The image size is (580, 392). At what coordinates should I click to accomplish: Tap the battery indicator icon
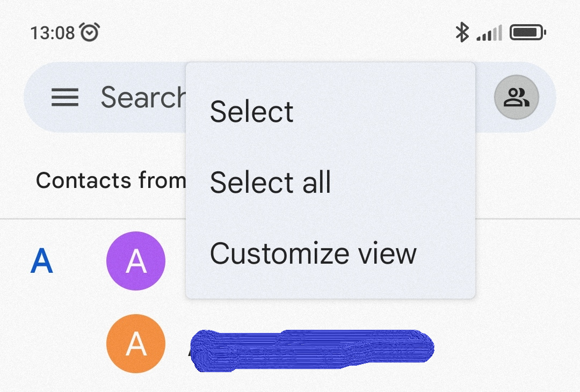click(527, 33)
